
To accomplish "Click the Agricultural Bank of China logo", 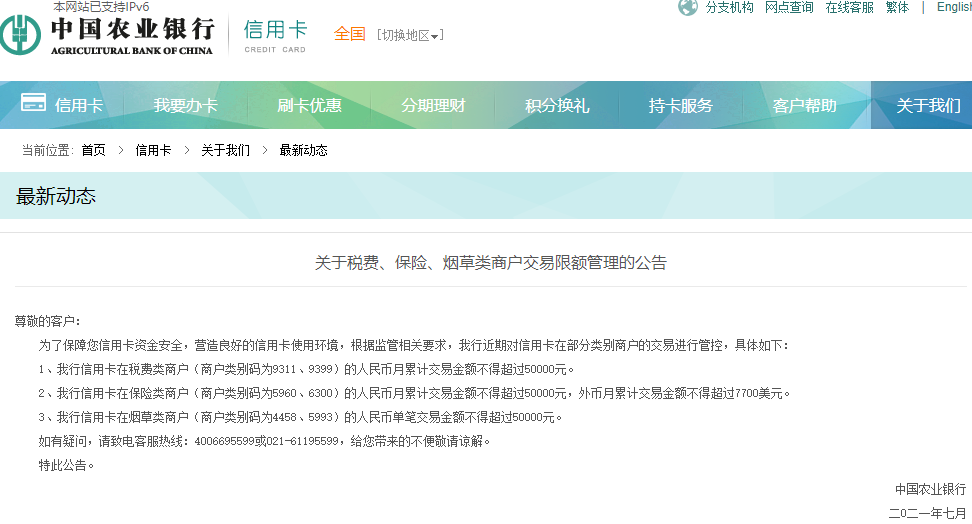I will coord(107,35).
